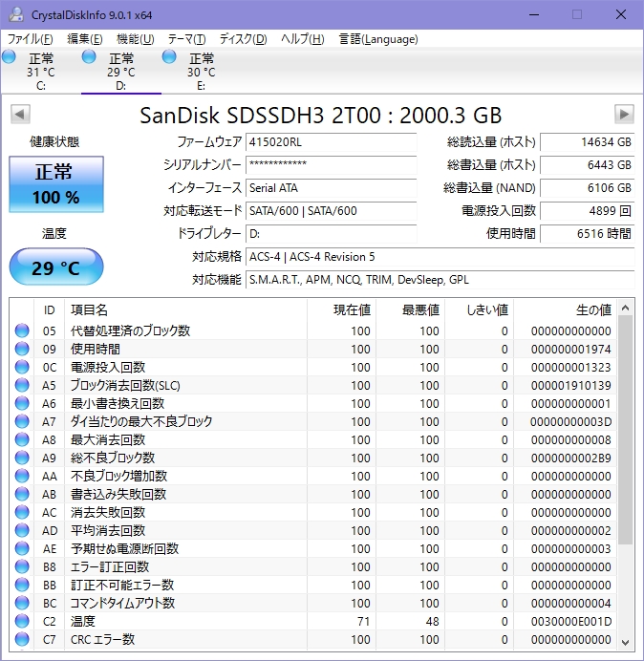Click status icon for row 05 代替処理済のブロック数
This screenshot has width=644, height=661.
pyautogui.click(x=22, y=330)
